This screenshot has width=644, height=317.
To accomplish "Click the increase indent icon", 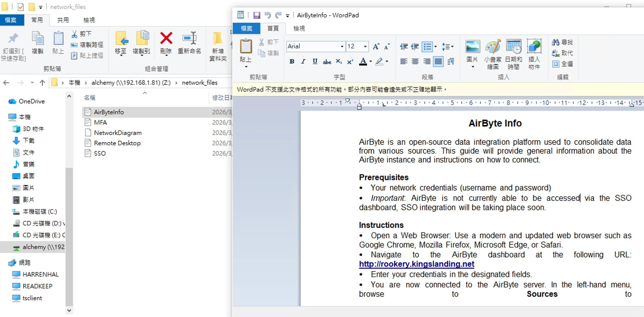I will point(415,47).
